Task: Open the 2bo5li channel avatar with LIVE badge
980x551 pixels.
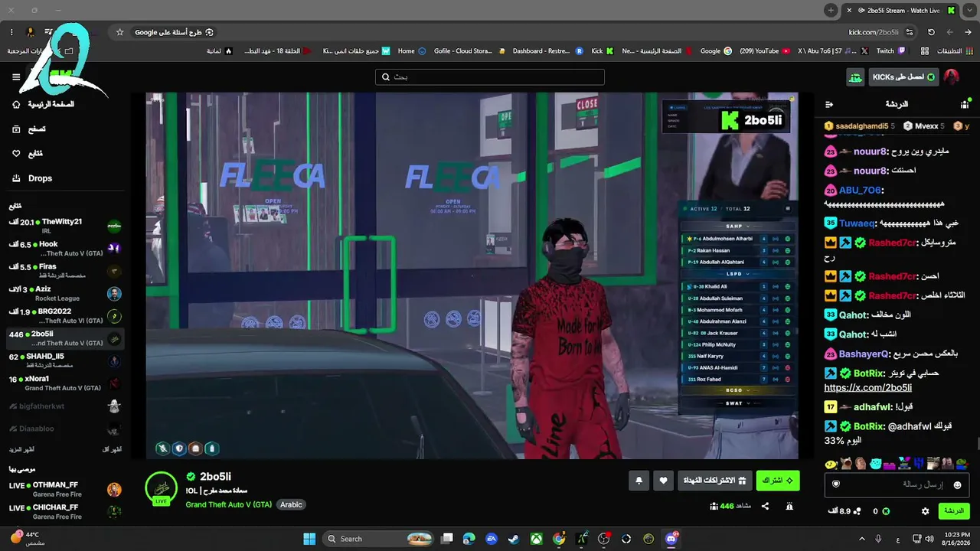Action: [161, 489]
